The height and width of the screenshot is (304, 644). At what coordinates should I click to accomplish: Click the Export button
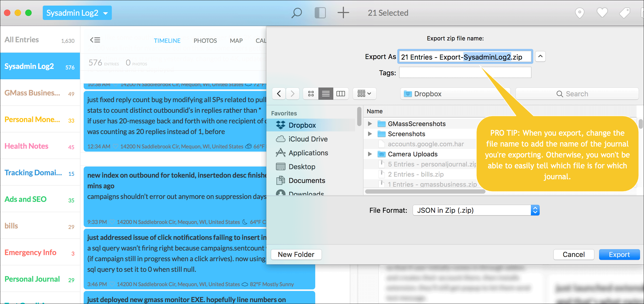coord(619,255)
